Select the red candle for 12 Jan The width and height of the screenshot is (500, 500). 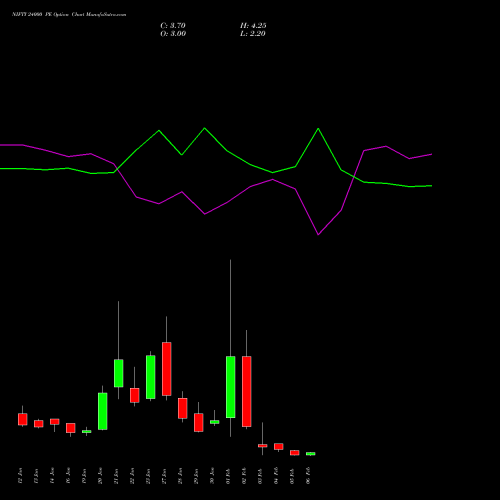click(23, 419)
